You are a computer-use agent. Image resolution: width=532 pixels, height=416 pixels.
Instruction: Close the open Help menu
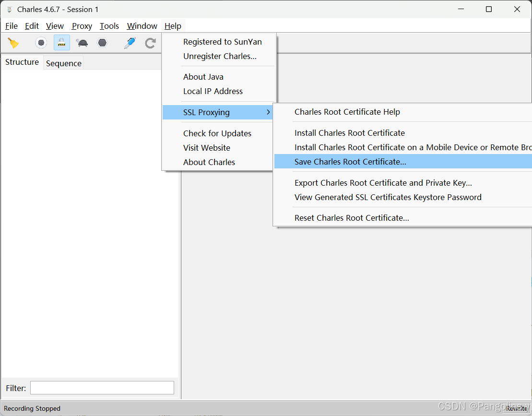click(173, 26)
